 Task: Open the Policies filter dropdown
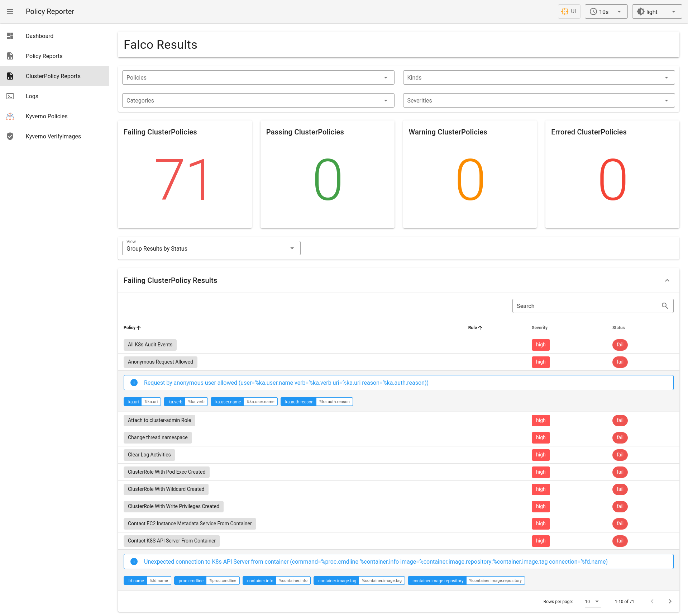pos(258,77)
